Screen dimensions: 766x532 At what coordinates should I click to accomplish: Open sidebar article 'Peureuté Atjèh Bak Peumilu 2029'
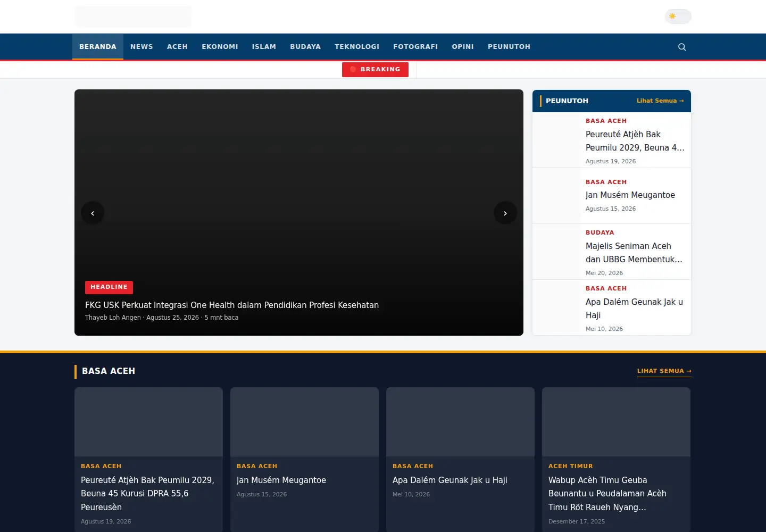click(x=635, y=141)
